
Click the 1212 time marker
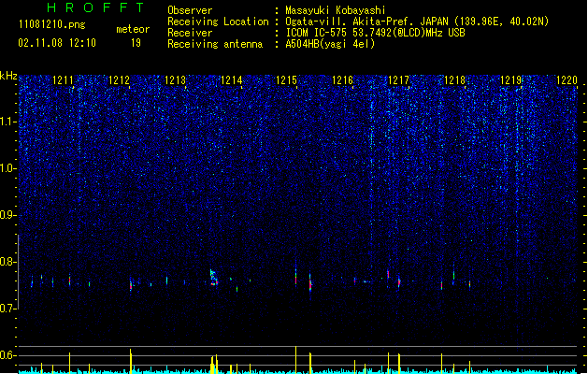119,80
